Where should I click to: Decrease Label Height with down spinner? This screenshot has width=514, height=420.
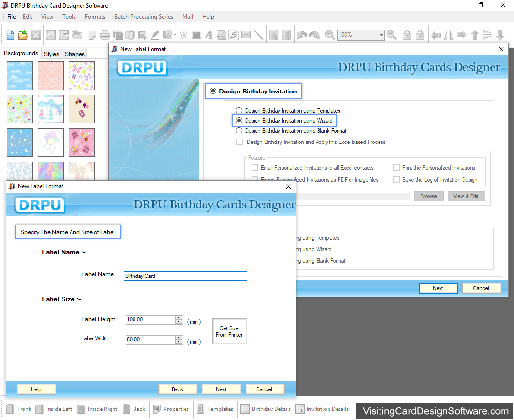click(x=179, y=322)
